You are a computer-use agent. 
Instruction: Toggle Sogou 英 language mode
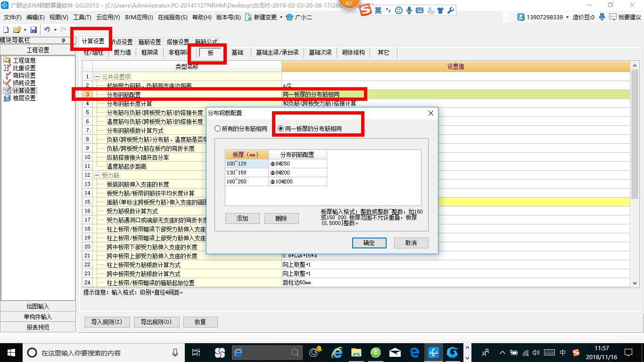pyautogui.click(x=378, y=10)
